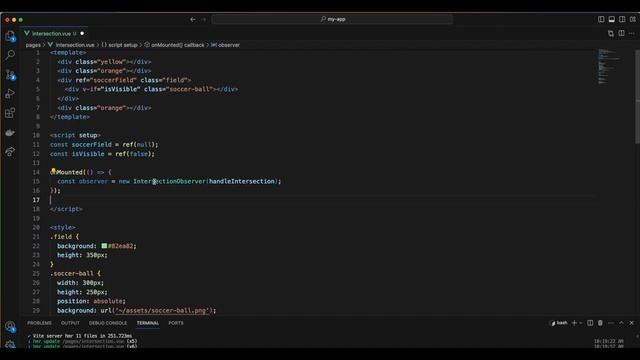Switch to the PORTS panel tab
The width and height of the screenshot is (640, 360).
click(x=176, y=323)
